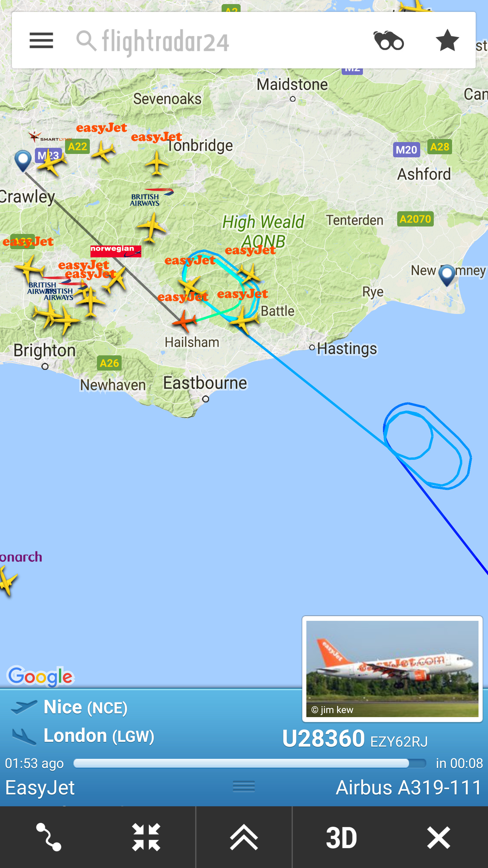Viewport: 488px width, 868px height.
Task: Switch to 3D view
Action: coord(341,837)
